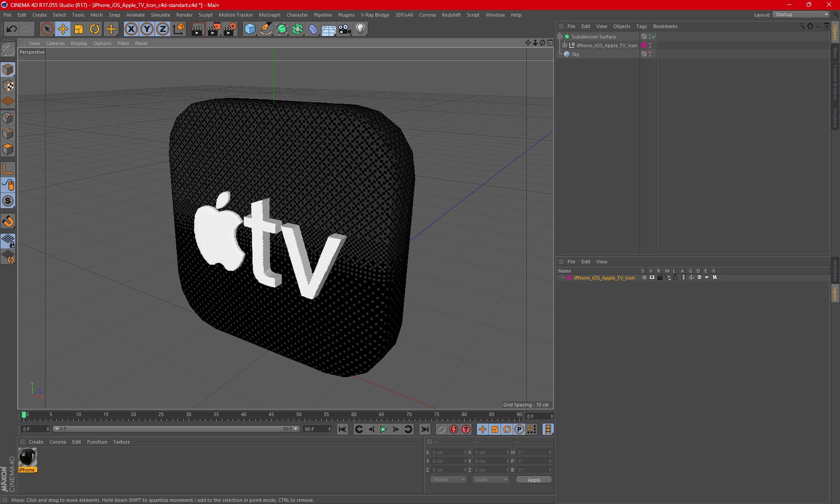
Task: Click the magnet tool in left sidebar
Action: (x=8, y=221)
